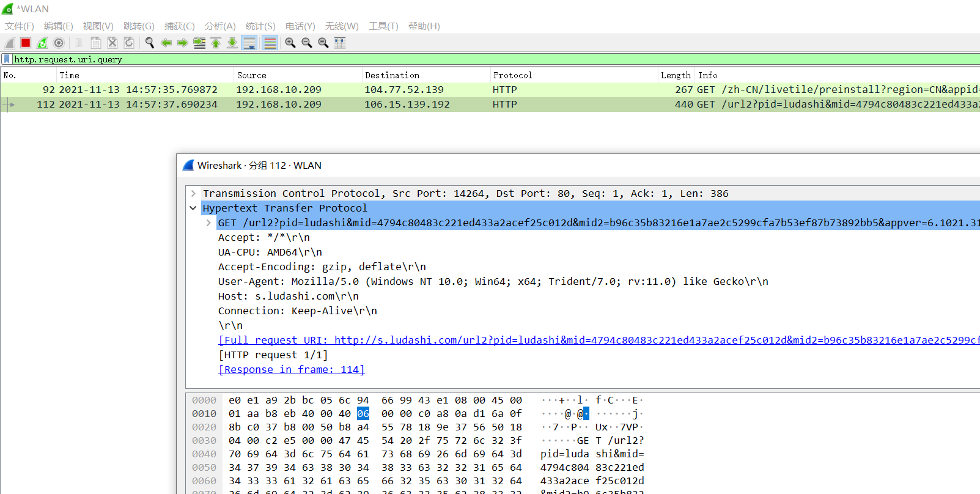
Task: Reset text to normal size
Action: [x=323, y=43]
